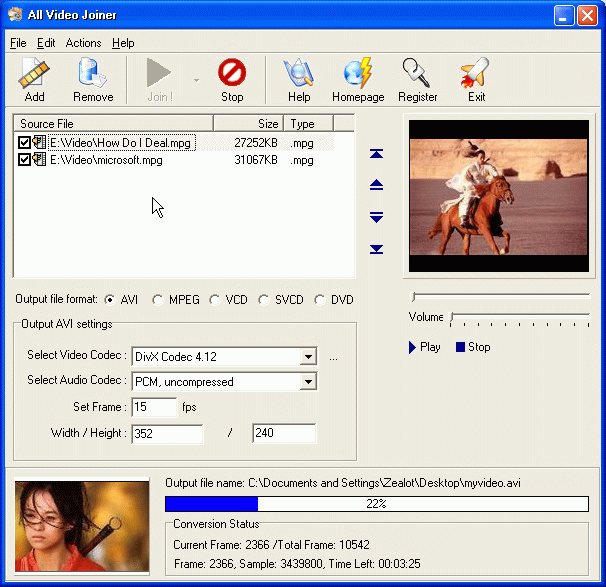Viewport: 606px width, 587px height.
Task: Minimize the All Video Joiner window
Action: tap(563, 15)
